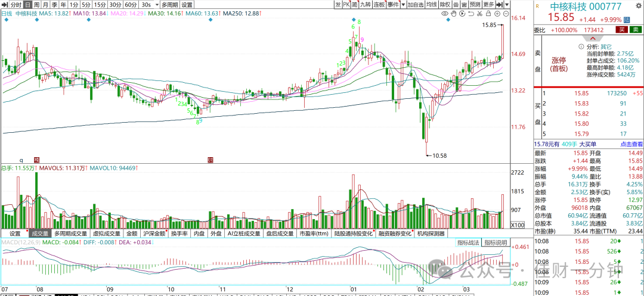Click the green 卖 sell button
This screenshot has height=296, width=644.
[636, 30]
